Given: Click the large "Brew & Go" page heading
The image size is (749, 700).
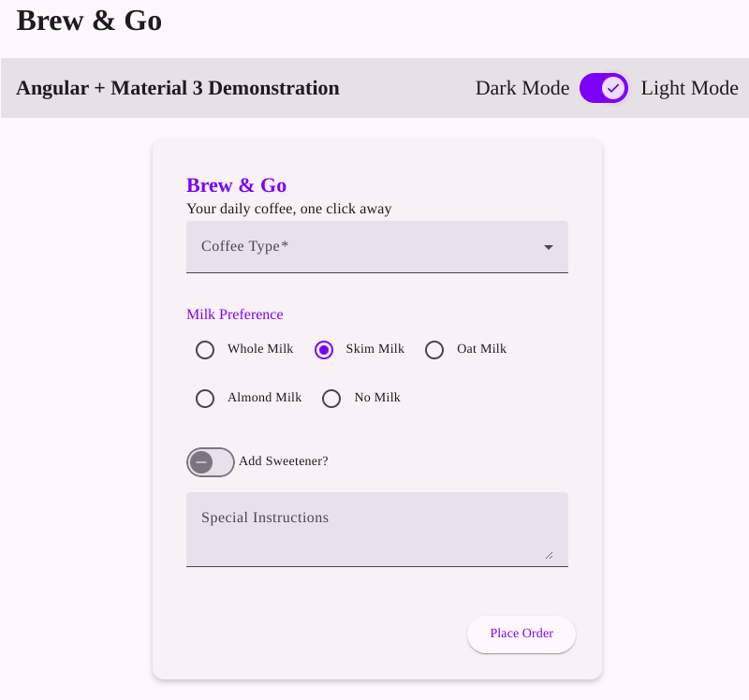Looking at the screenshot, I should coord(89,21).
